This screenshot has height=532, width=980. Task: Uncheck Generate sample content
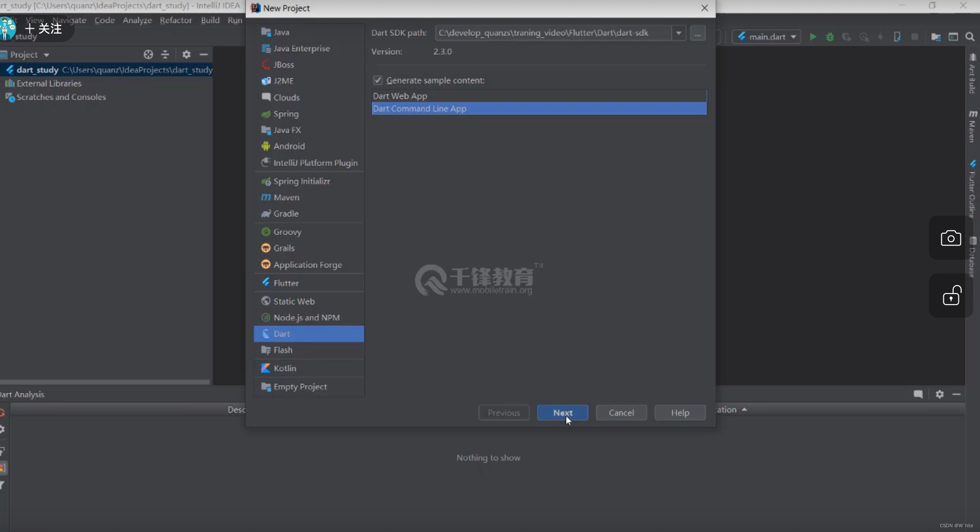[x=378, y=80]
